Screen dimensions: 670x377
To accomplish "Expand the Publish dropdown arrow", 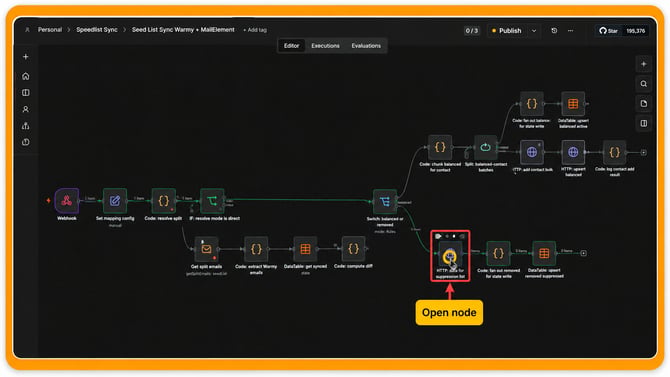I will (x=534, y=31).
